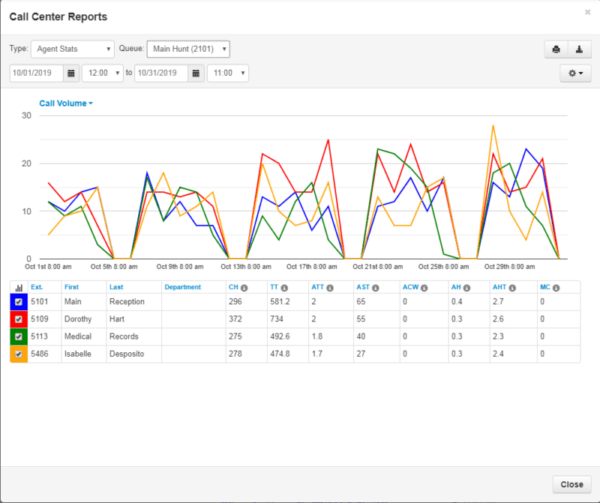Click the bar chart icon in table header
The width and height of the screenshot is (600, 503).
click(18, 287)
